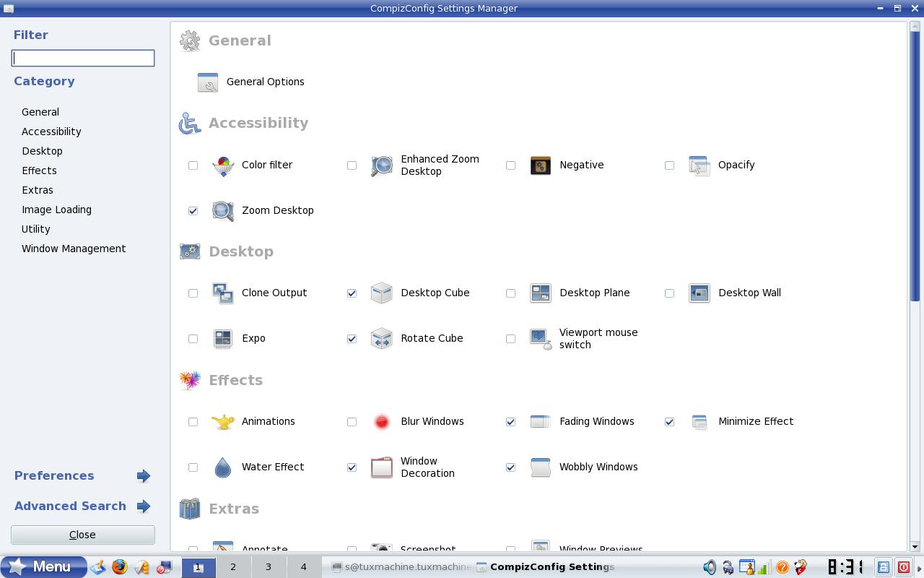Enable the Water Effect checkbox

(193, 467)
